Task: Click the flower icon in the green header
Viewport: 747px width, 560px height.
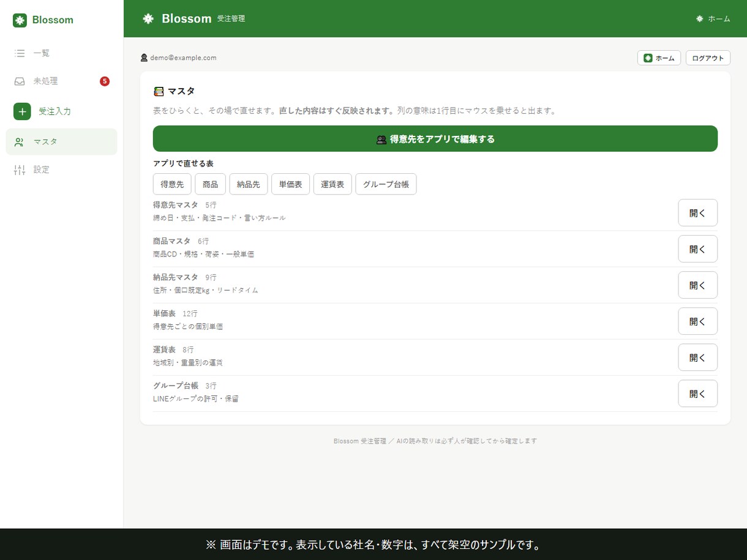Action: (x=148, y=18)
